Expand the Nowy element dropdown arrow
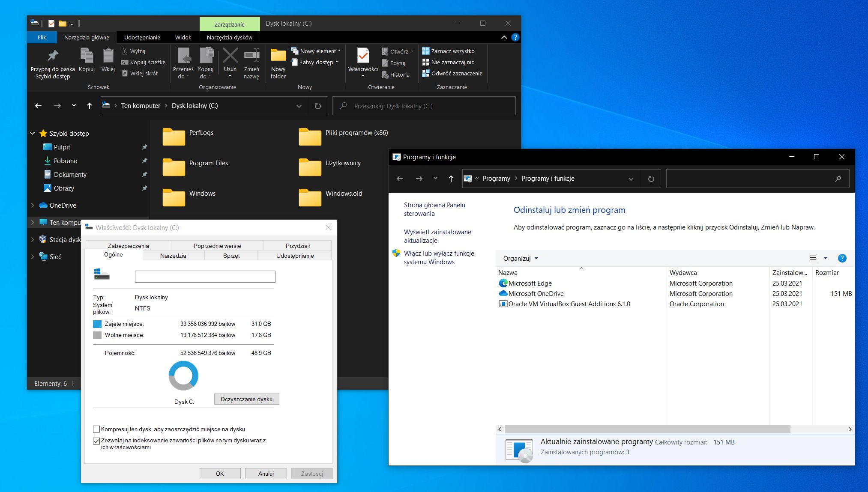 point(339,51)
